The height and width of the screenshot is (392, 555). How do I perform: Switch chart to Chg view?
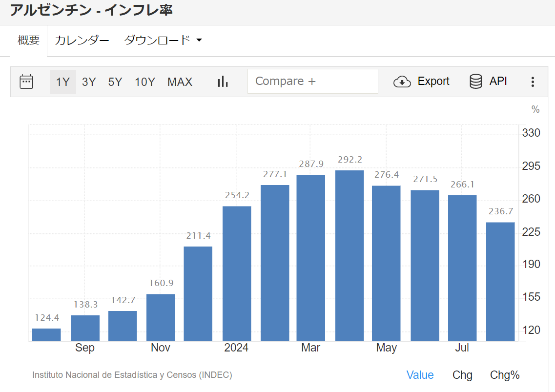(x=462, y=375)
